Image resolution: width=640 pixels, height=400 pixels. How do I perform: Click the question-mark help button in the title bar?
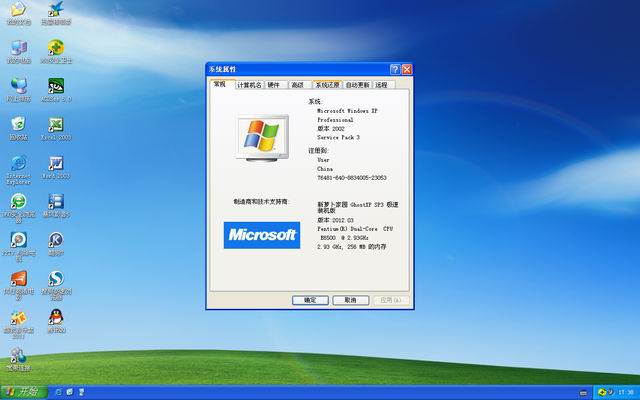pyautogui.click(x=395, y=69)
